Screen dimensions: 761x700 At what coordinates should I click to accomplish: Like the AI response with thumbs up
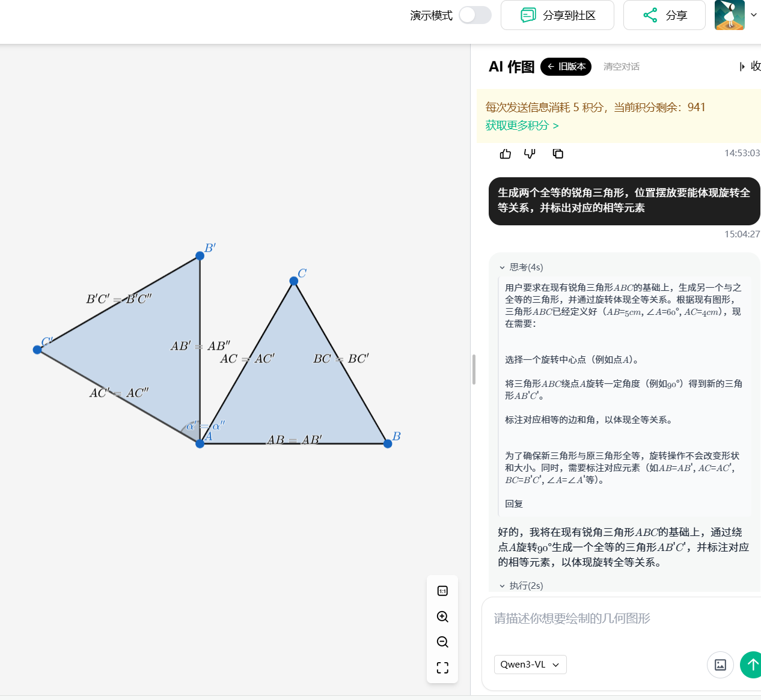click(x=505, y=154)
